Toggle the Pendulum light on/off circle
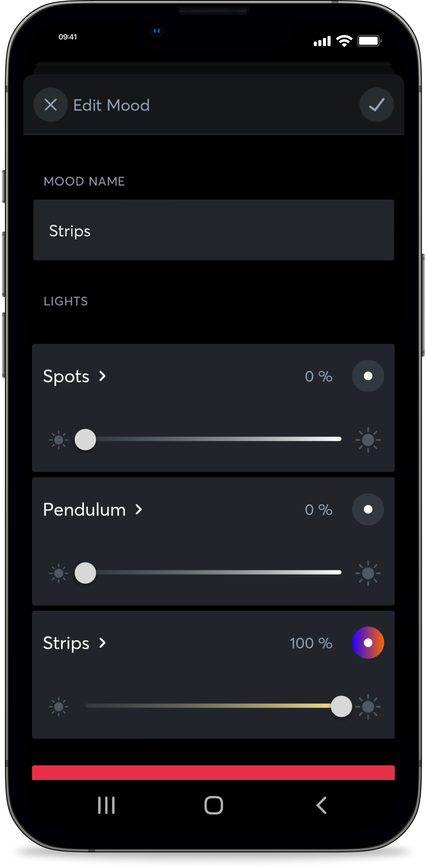427x868 pixels. 368,509
